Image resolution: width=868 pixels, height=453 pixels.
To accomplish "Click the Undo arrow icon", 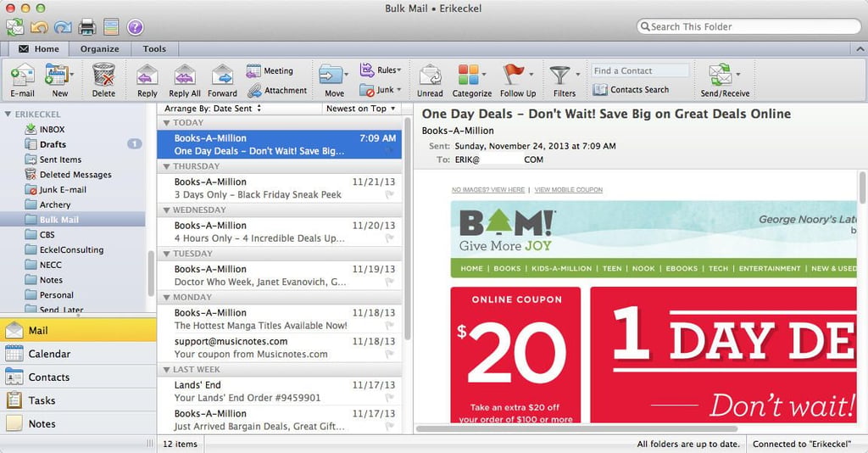I will (x=39, y=26).
